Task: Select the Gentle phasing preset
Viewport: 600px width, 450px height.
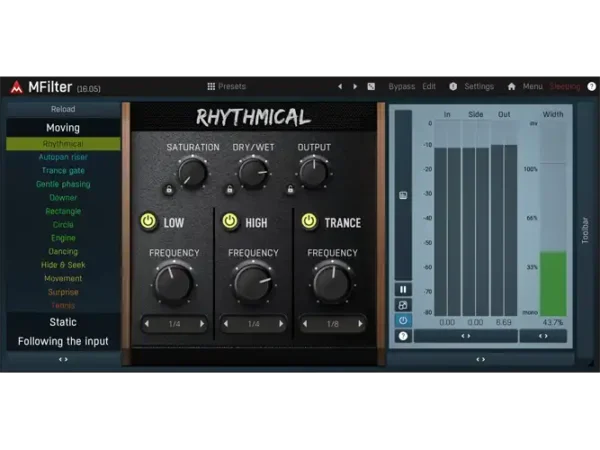Action: (63, 184)
